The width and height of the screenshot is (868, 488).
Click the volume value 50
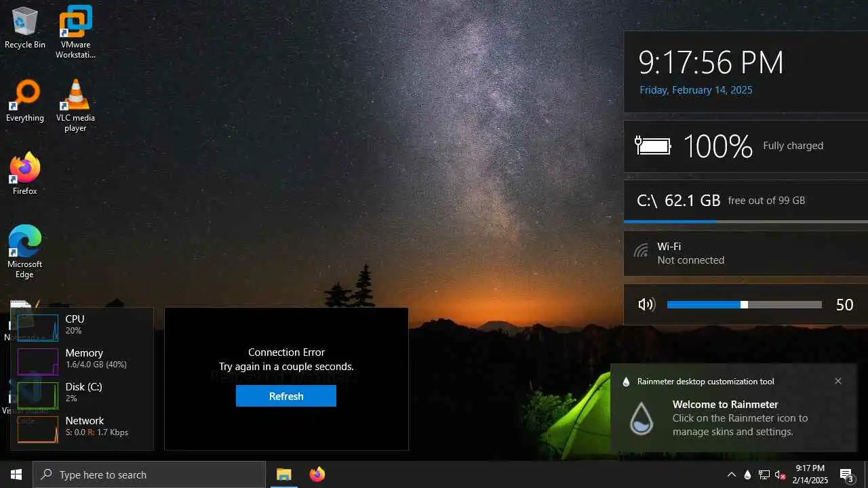(844, 305)
